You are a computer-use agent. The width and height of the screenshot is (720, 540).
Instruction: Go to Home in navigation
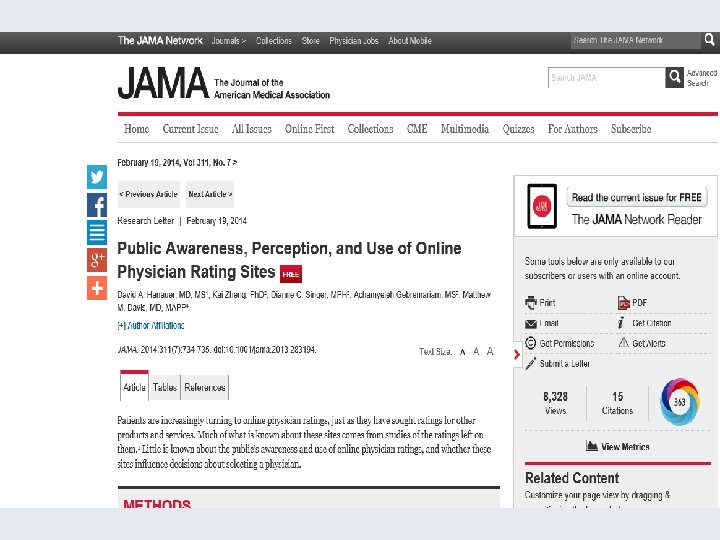point(136,129)
